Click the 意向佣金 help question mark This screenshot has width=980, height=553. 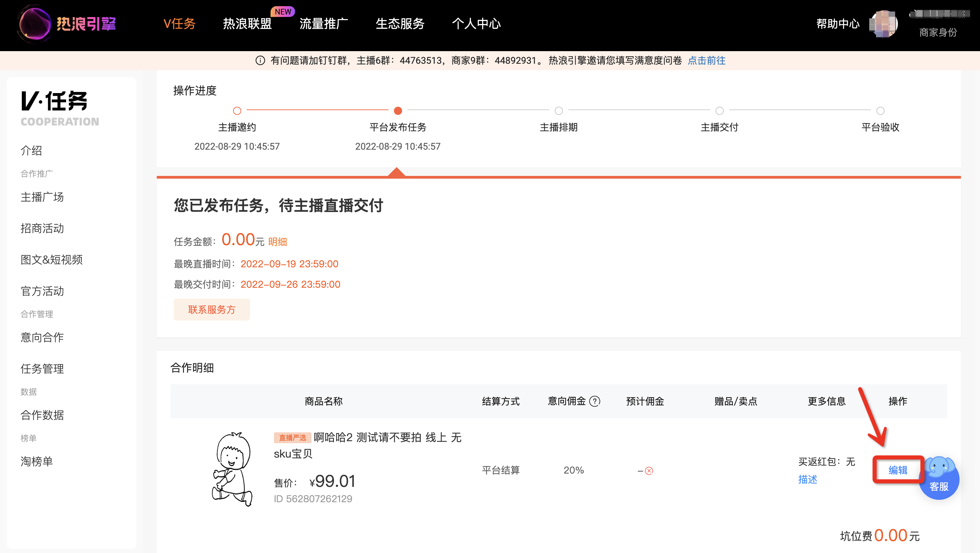(594, 401)
